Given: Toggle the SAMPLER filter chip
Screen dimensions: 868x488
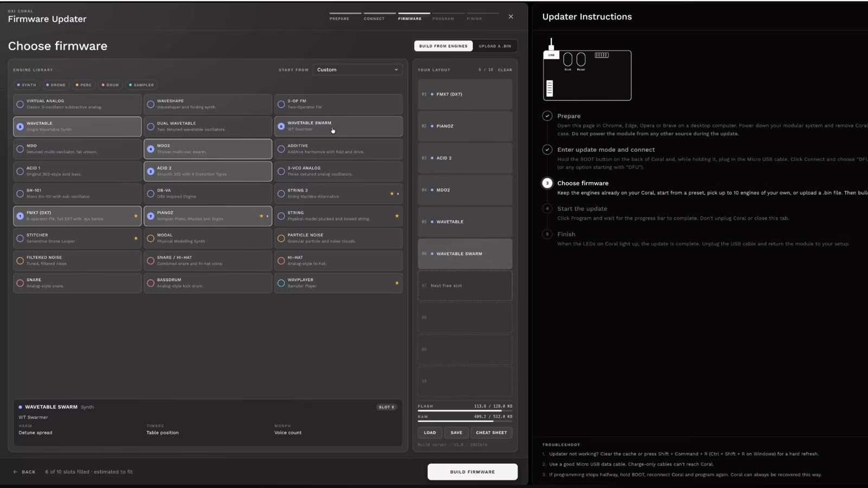Looking at the screenshot, I should pyautogui.click(x=142, y=85).
